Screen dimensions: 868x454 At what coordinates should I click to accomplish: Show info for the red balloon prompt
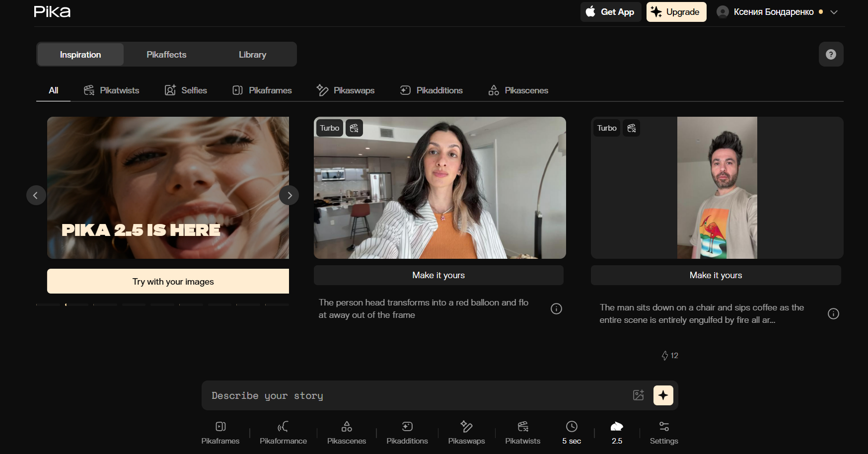556,309
